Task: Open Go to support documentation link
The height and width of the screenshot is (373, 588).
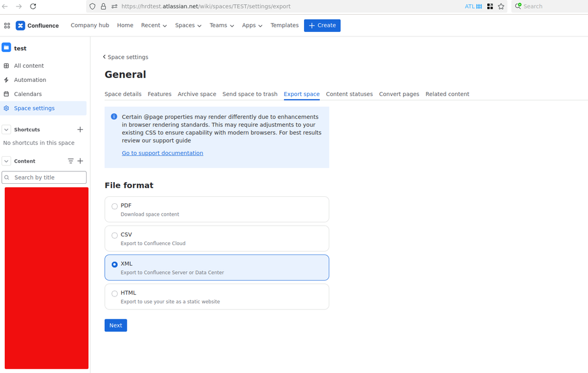Action: [163, 153]
